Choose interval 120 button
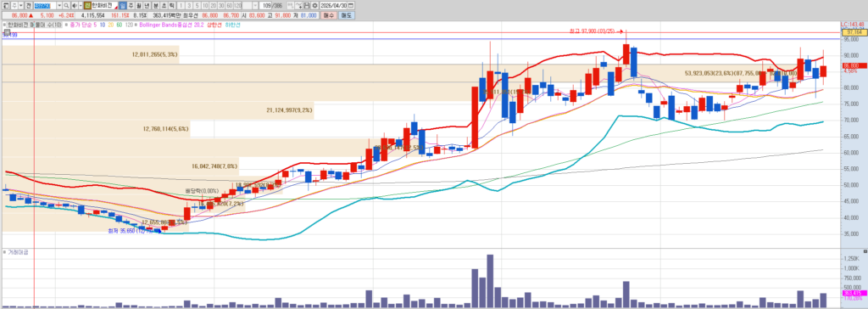This screenshot has width=868, height=309. (237, 5)
